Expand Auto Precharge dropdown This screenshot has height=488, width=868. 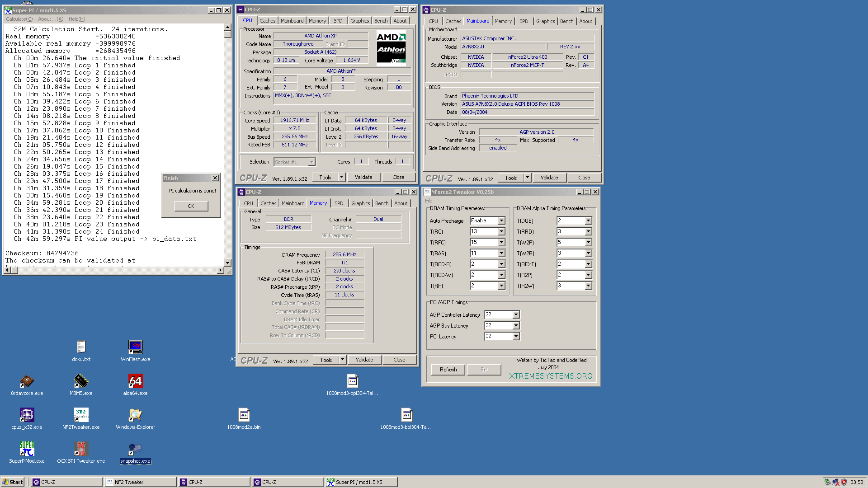pyautogui.click(x=501, y=221)
